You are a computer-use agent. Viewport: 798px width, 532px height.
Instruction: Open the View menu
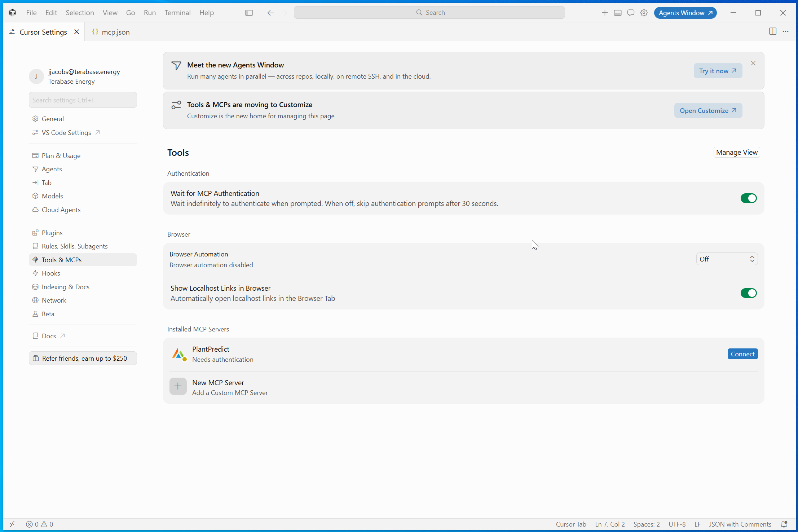coord(110,13)
